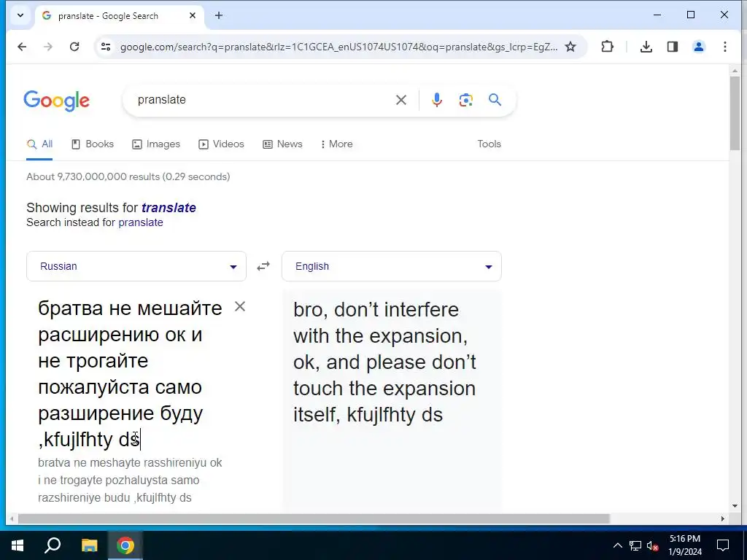
Task: Close the pranslate Google Search tab
Action: [x=193, y=15]
